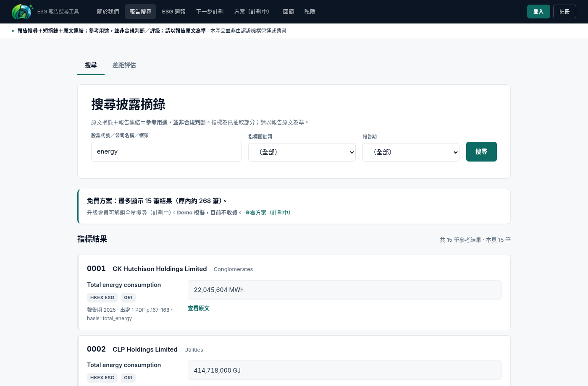Screen dimensions: 588x386
Task: Click the Conglomerates sector label
Action: click(233, 269)
